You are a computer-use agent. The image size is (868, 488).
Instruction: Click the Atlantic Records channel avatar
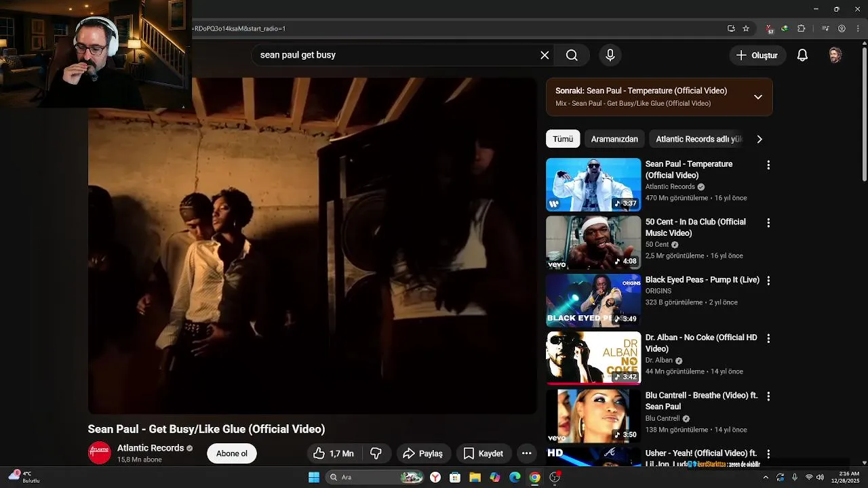(100, 453)
